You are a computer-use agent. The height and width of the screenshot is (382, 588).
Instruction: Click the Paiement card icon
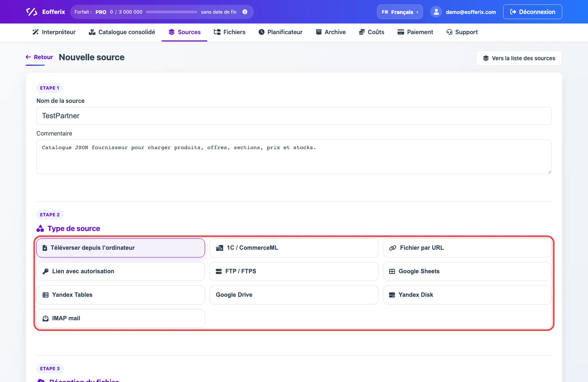click(401, 32)
